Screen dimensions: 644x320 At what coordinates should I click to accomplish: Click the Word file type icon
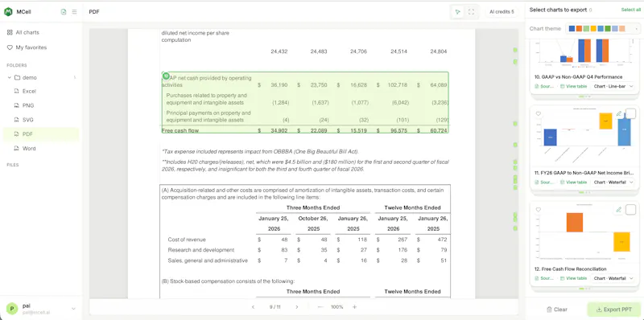click(x=17, y=149)
